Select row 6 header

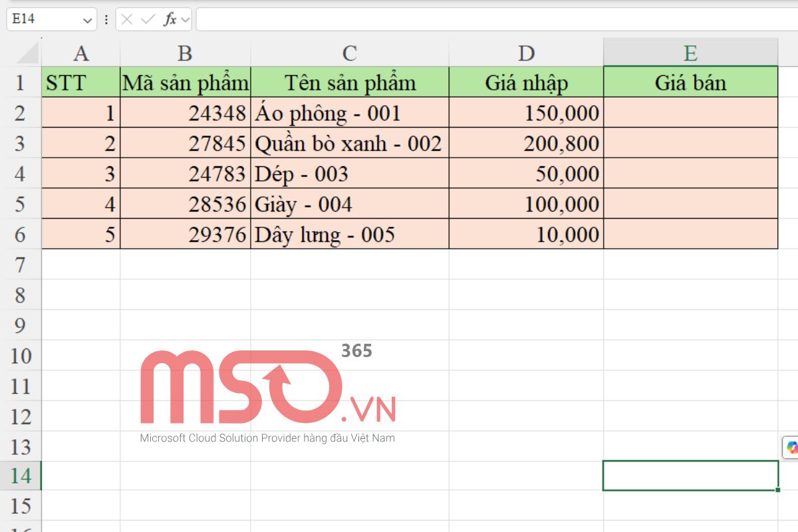(21, 235)
